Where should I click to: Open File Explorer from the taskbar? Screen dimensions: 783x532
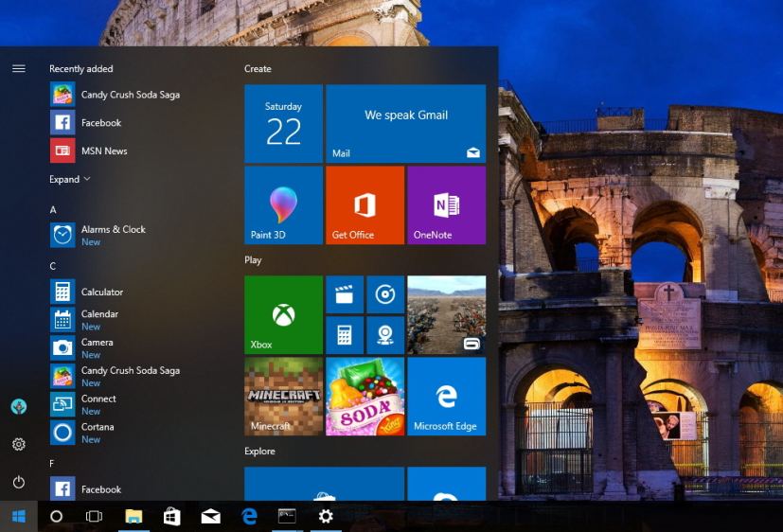click(x=133, y=516)
